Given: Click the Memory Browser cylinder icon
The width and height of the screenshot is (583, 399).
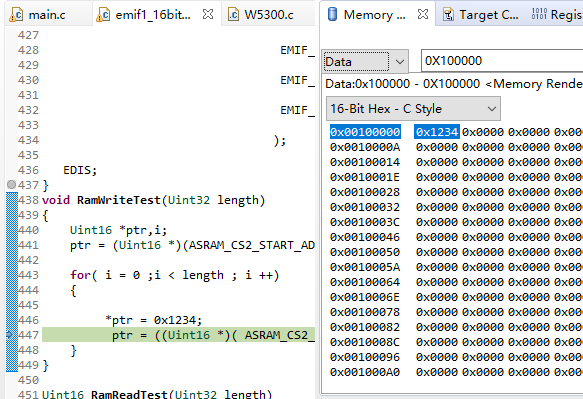Looking at the screenshot, I should [332, 14].
